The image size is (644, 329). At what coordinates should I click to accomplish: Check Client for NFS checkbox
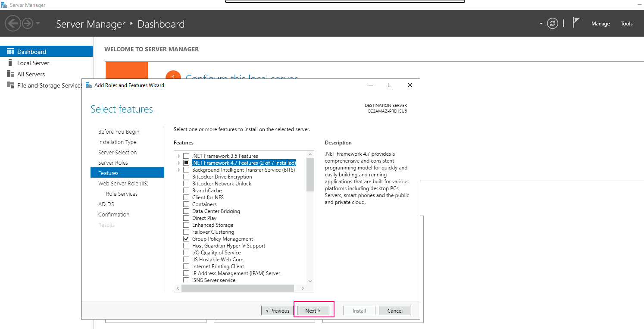[186, 197]
